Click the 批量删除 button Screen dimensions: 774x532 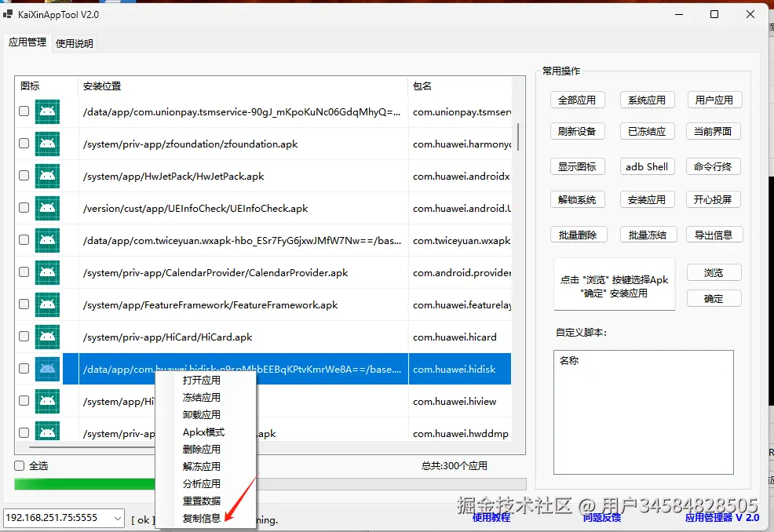coord(578,235)
